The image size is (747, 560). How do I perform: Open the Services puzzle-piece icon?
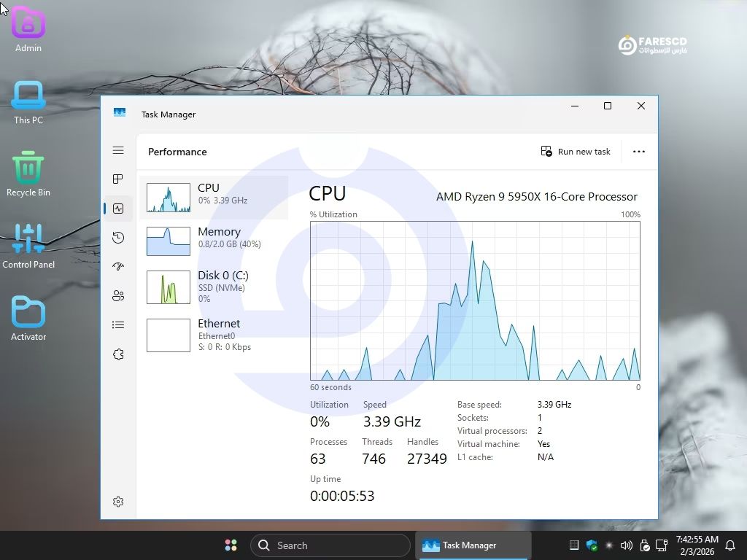click(x=118, y=354)
